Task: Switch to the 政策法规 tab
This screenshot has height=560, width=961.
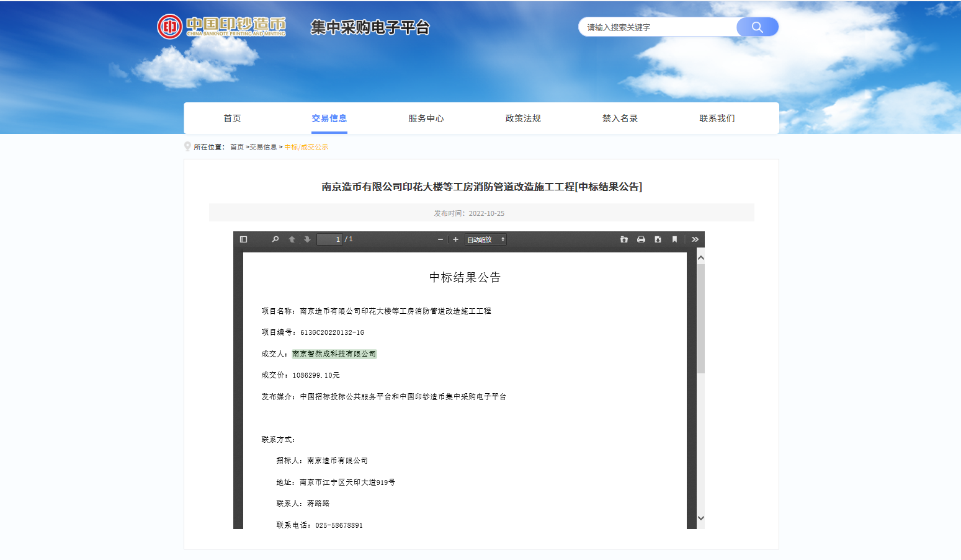Action: tap(522, 118)
